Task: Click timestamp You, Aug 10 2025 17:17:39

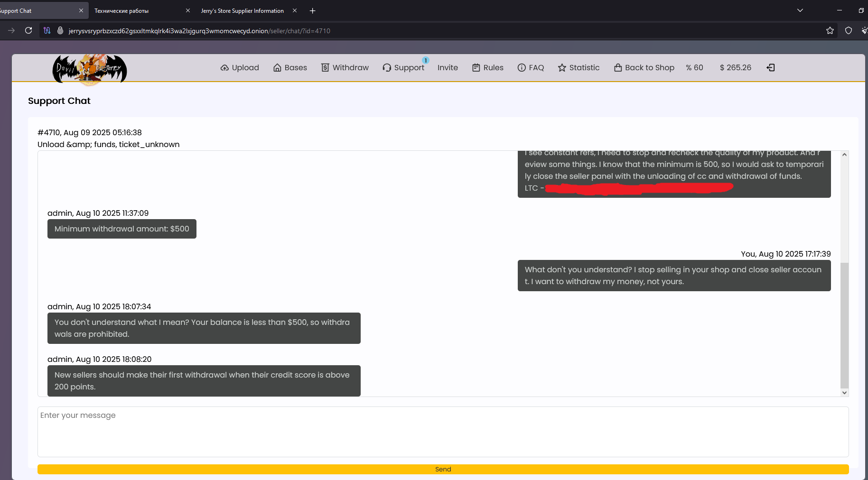Action: click(786, 254)
